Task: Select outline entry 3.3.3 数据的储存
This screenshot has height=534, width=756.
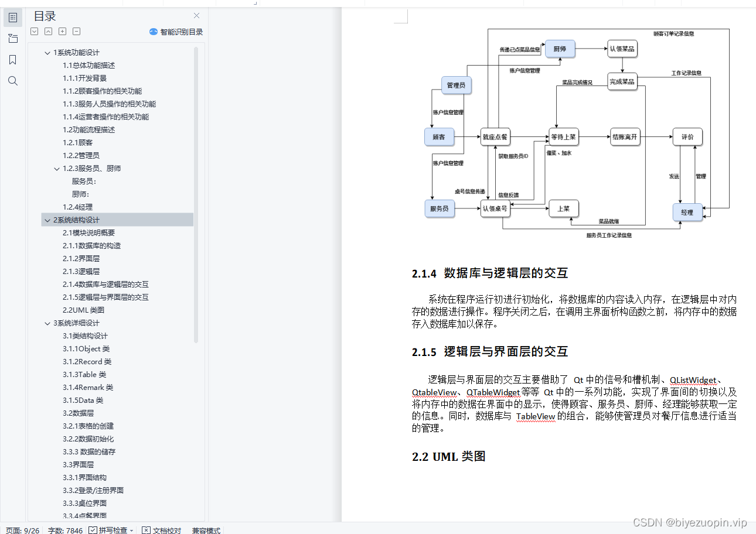Action: click(89, 451)
